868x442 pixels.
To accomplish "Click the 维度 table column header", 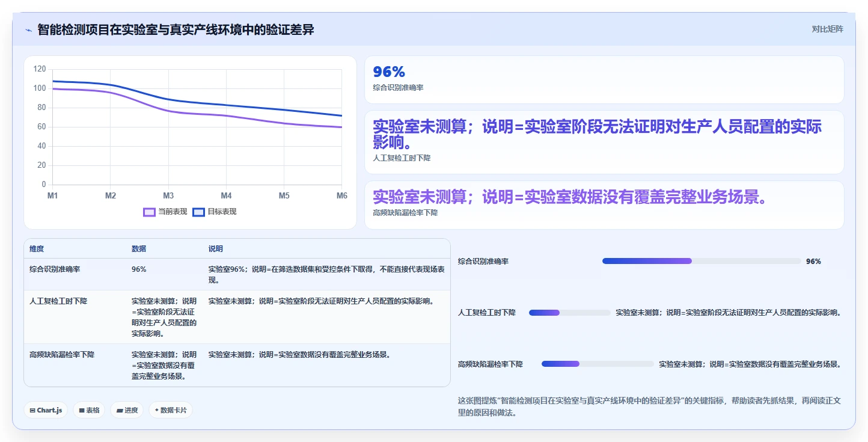I will tap(37, 249).
